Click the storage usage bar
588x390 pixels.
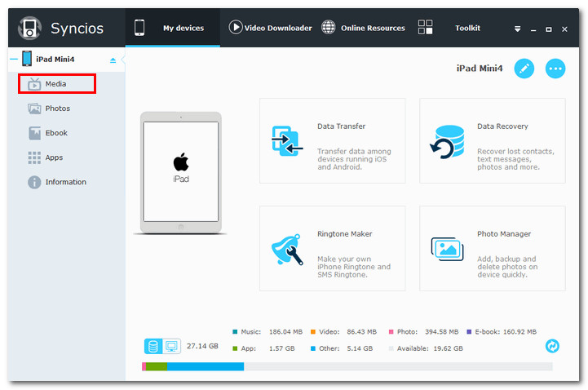347,366
